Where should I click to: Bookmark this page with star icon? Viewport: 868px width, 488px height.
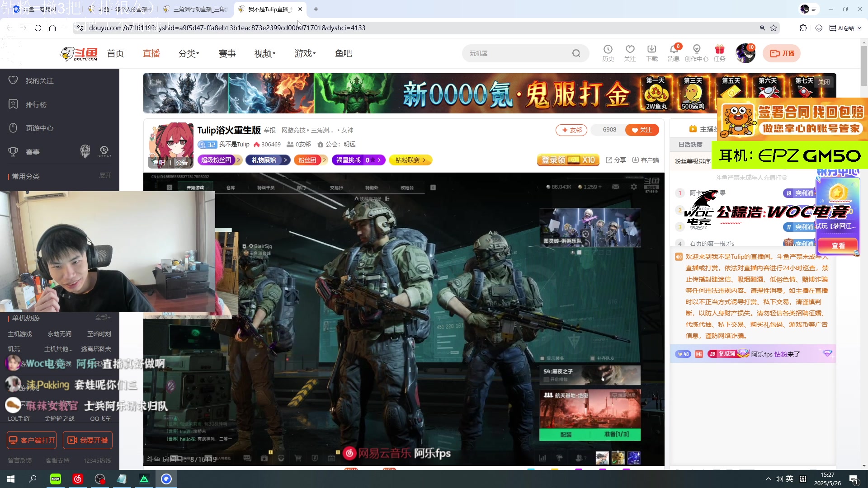click(x=774, y=28)
